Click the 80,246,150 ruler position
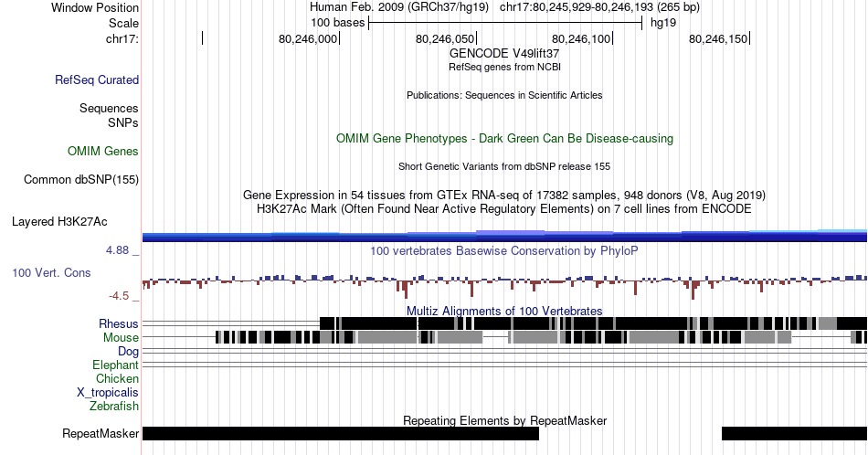 coord(718,38)
